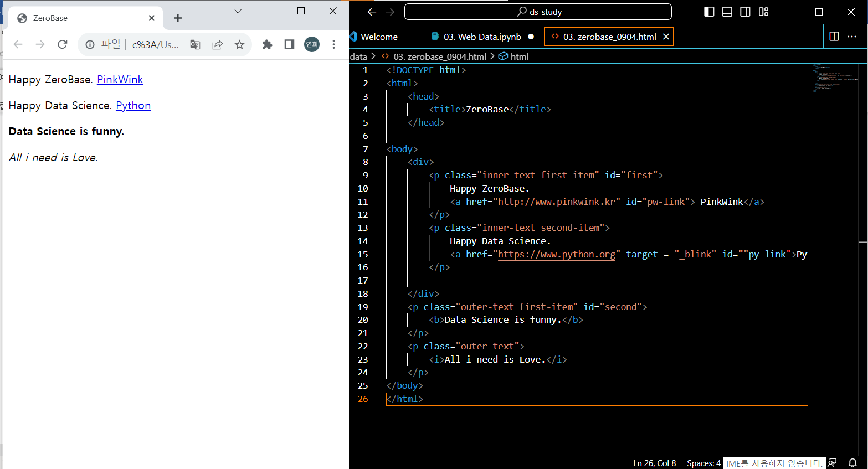Click the <body> tag on line 7
The image size is (868, 469).
[402, 149]
